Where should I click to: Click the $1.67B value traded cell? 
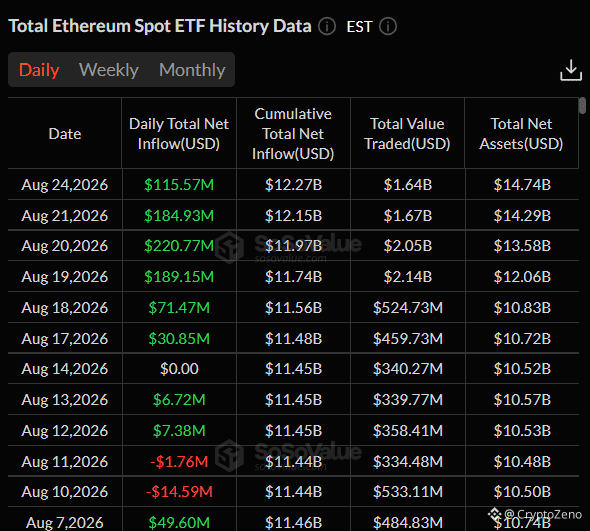(408, 216)
